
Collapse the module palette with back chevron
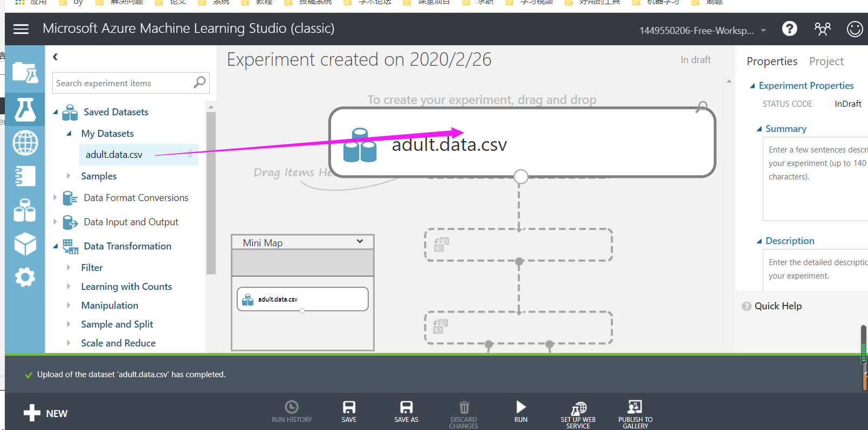point(56,57)
